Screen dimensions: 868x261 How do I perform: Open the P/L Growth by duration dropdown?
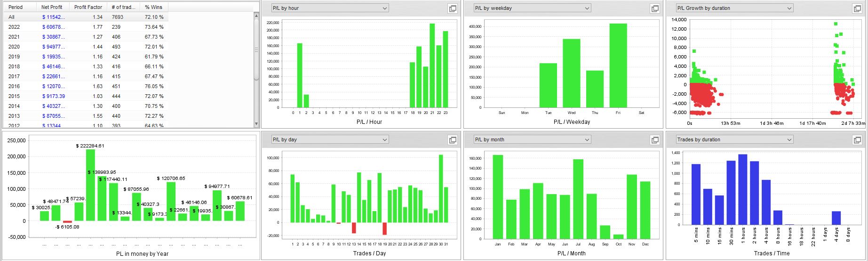tap(735, 8)
